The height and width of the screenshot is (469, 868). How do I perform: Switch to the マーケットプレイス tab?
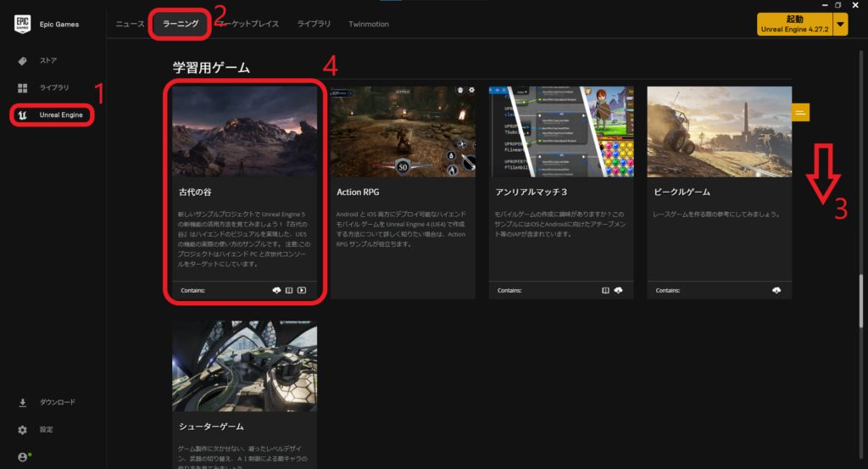click(x=248, y=24)
